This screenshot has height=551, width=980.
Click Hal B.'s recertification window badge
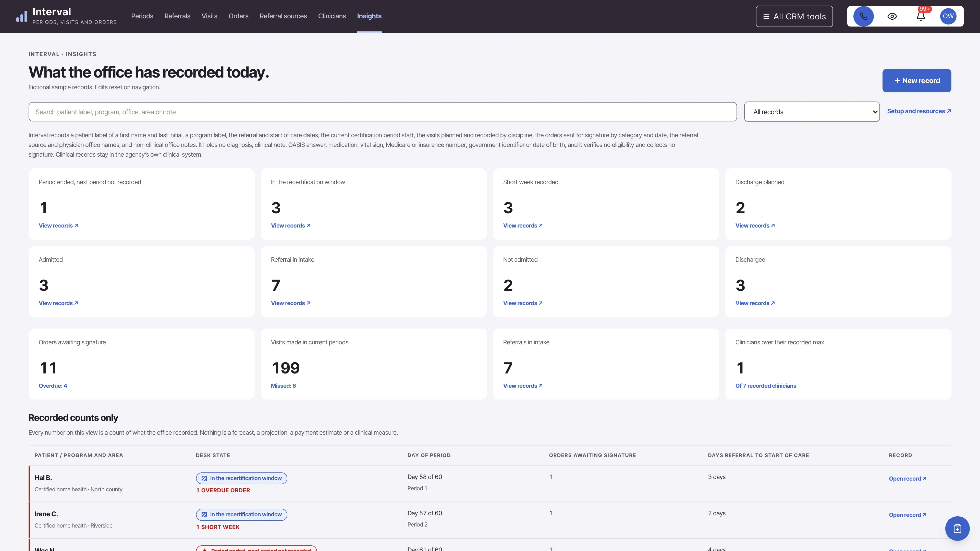pyautogui.click(x=242, y=478)
